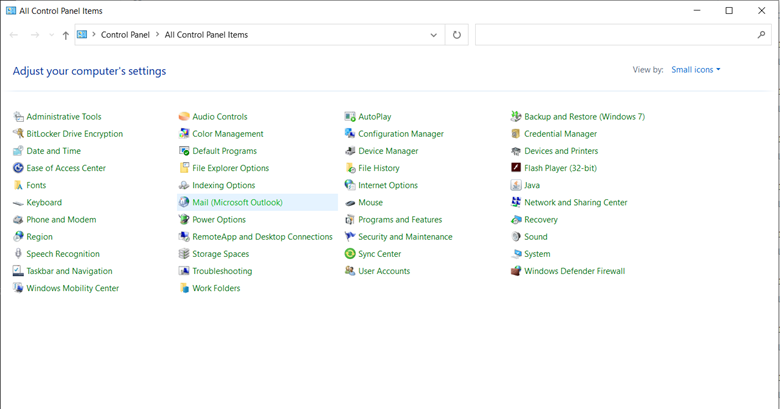
Task: Open the Backup and Restore icon
Action: [x=516, y=117]
